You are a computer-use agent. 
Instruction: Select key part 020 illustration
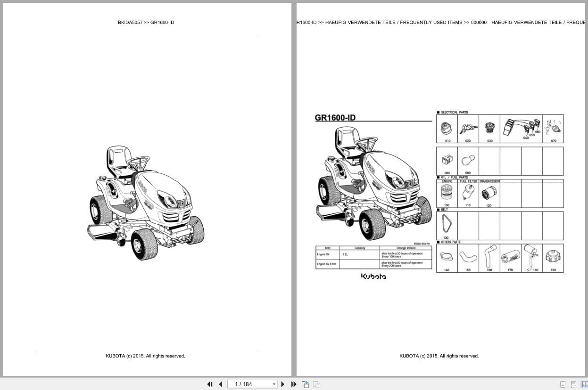point(468,129)
